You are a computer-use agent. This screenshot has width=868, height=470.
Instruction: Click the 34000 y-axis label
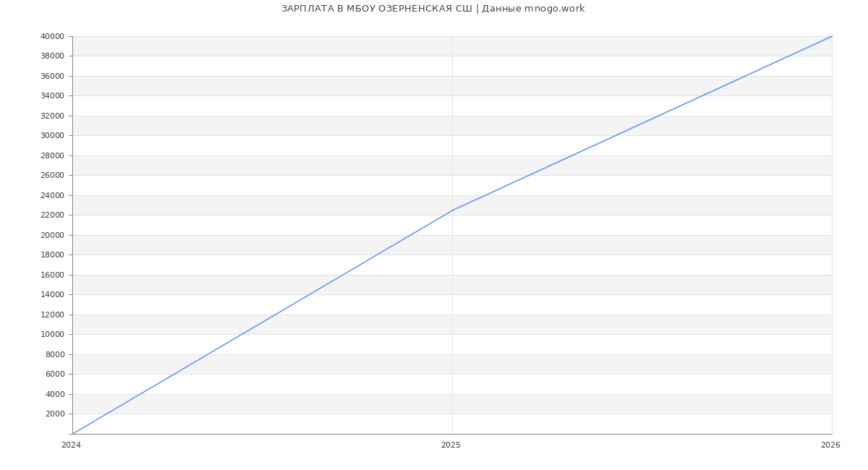pyautogui.click(x=52, y=96)
